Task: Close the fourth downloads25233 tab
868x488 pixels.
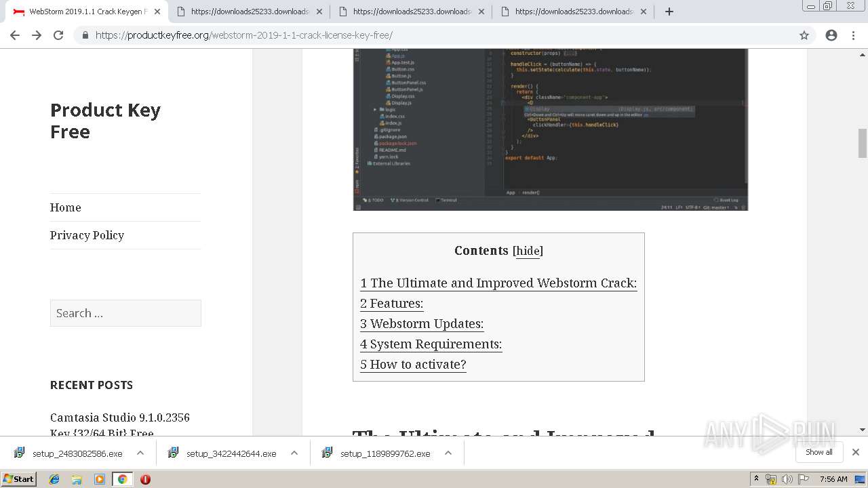Action: (x=644, y=12)
